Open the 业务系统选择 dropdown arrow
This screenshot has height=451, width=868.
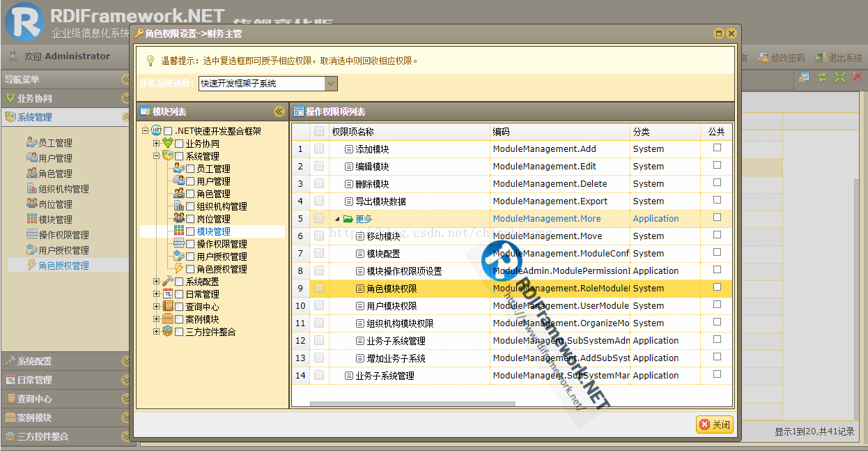click(331, 84)
